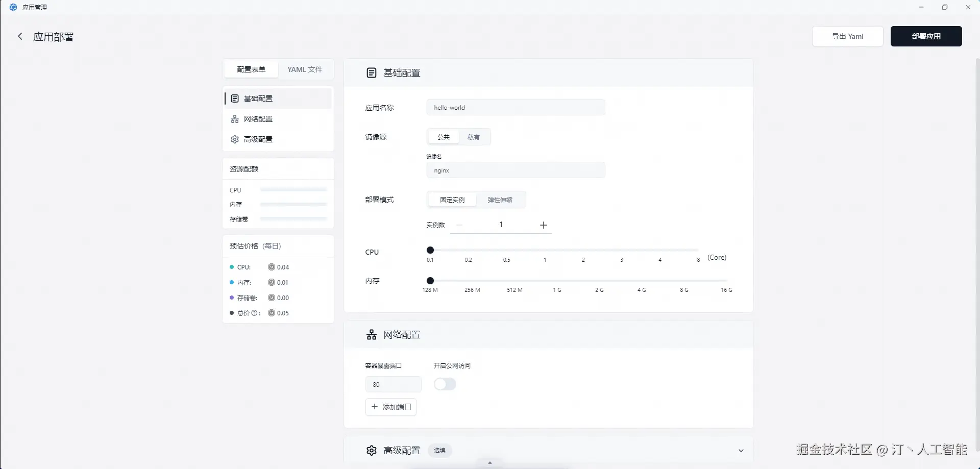Go to 基础配置 in side navigation

pos(278,98)
